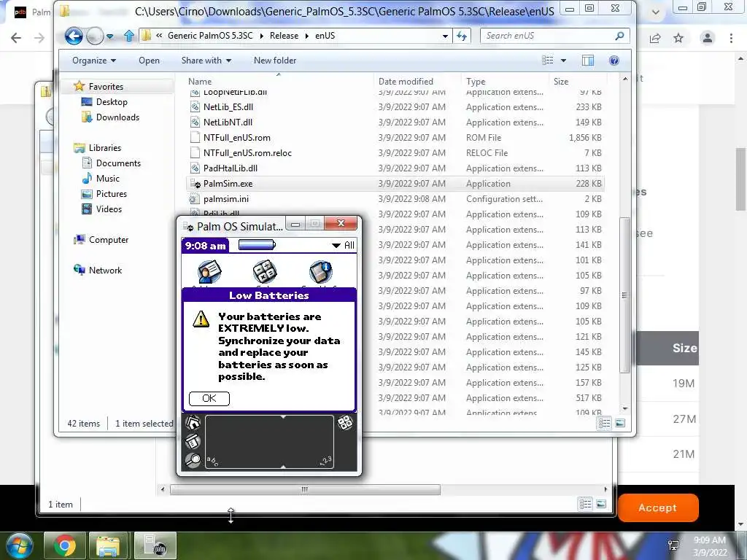Open the Share with menu
The width and height of the screenshot is (747, 560).
(x=206, y=61)
